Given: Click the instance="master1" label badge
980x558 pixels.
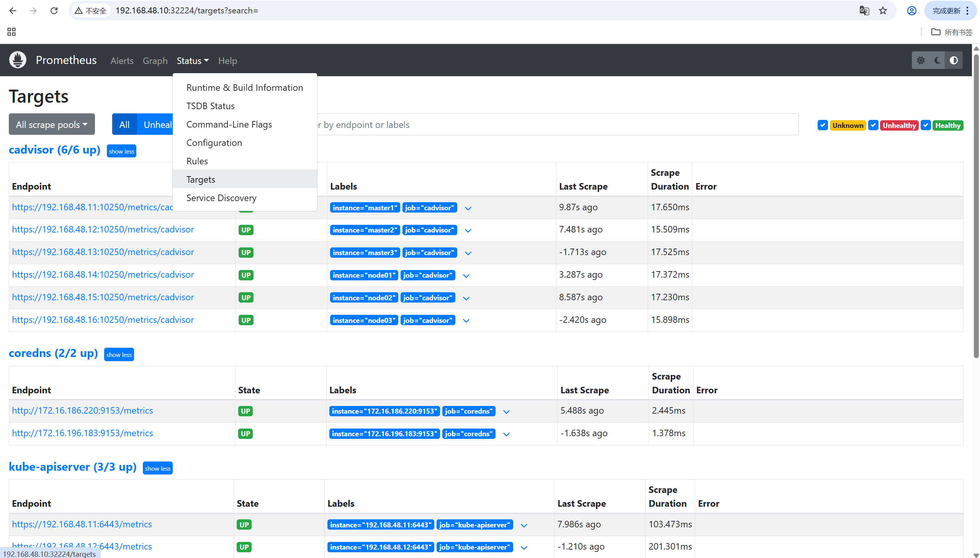Looking at the screenshot, I should [x=365, y=208].
